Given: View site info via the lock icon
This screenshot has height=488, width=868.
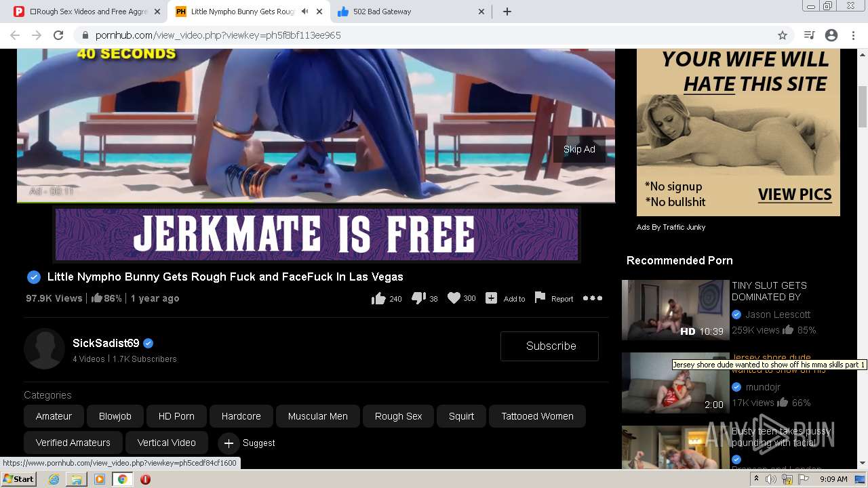Looking at the screenshot, I should pos(85,35).
